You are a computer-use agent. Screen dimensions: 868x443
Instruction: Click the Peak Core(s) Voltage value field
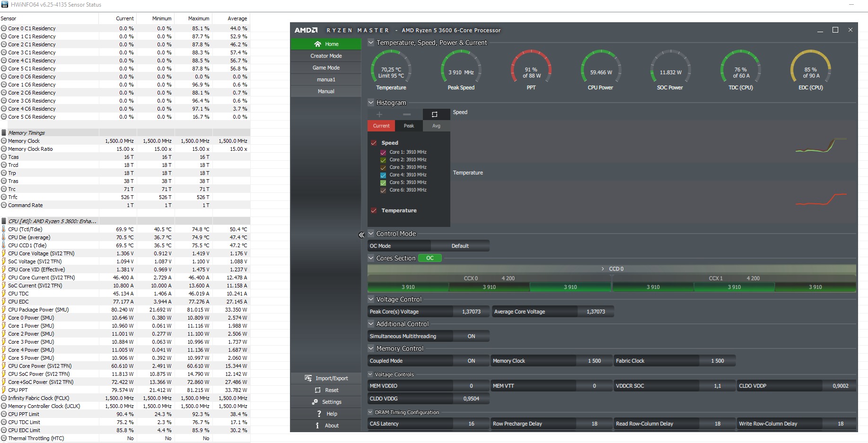[471, 312]
